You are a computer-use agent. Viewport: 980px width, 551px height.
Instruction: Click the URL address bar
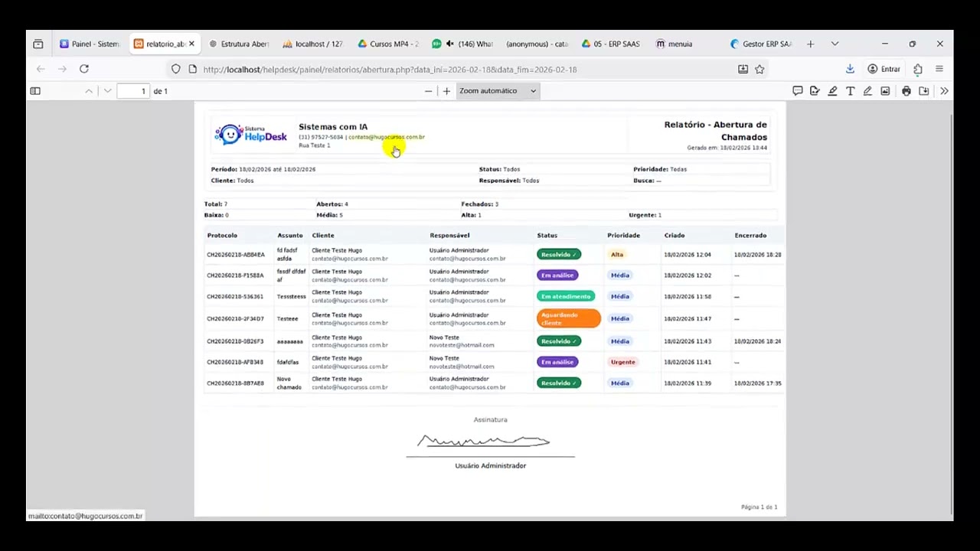[x=467, y=69]
